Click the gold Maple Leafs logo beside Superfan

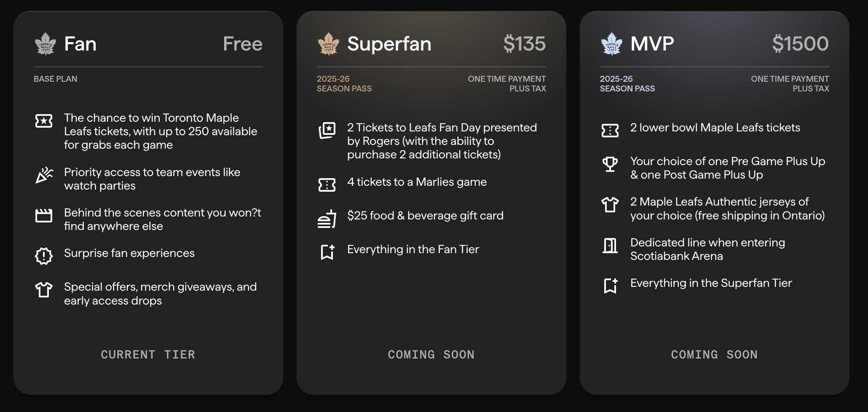328,44
